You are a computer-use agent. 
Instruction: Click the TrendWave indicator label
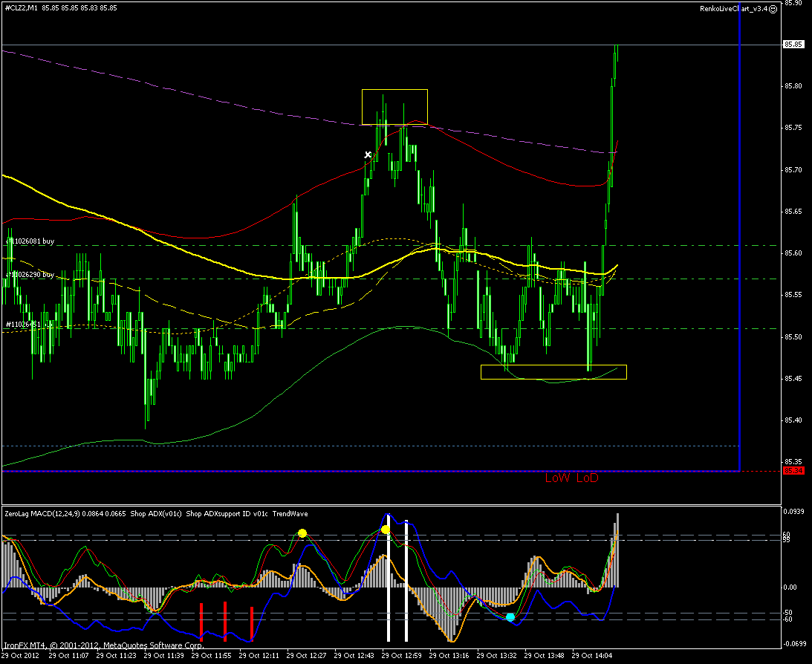coord(290,514)
